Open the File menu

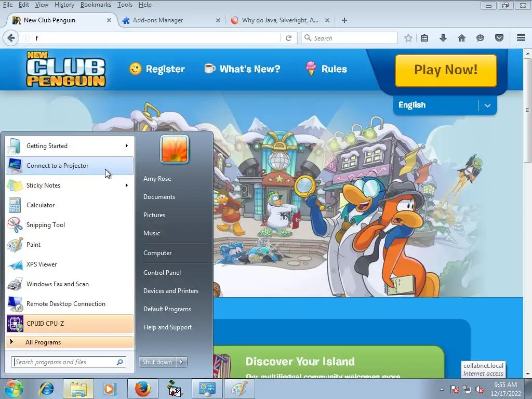coord(7,5)
